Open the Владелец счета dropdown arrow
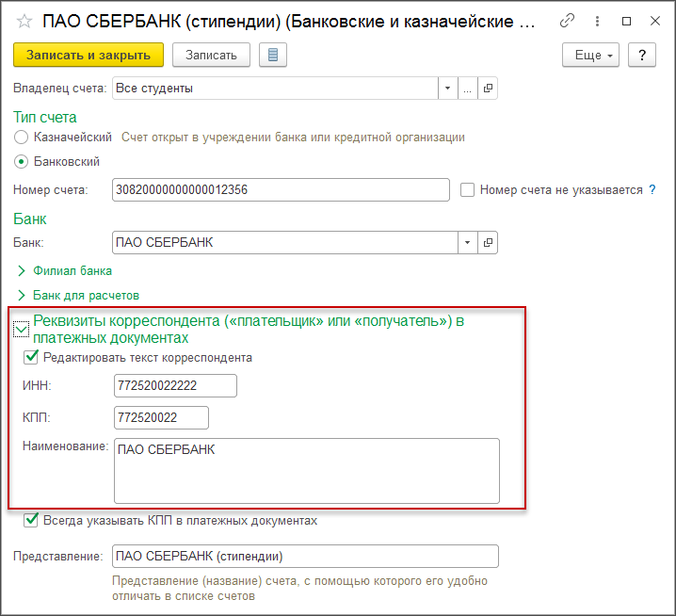The height and width of the screenshot is (616, 676). 448,89
